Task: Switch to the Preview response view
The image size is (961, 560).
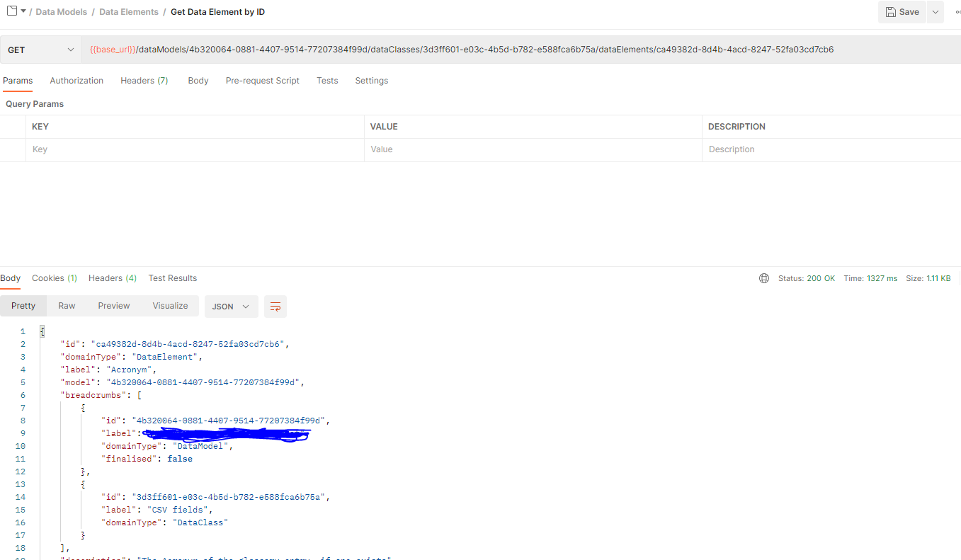Action: [113, 305]
